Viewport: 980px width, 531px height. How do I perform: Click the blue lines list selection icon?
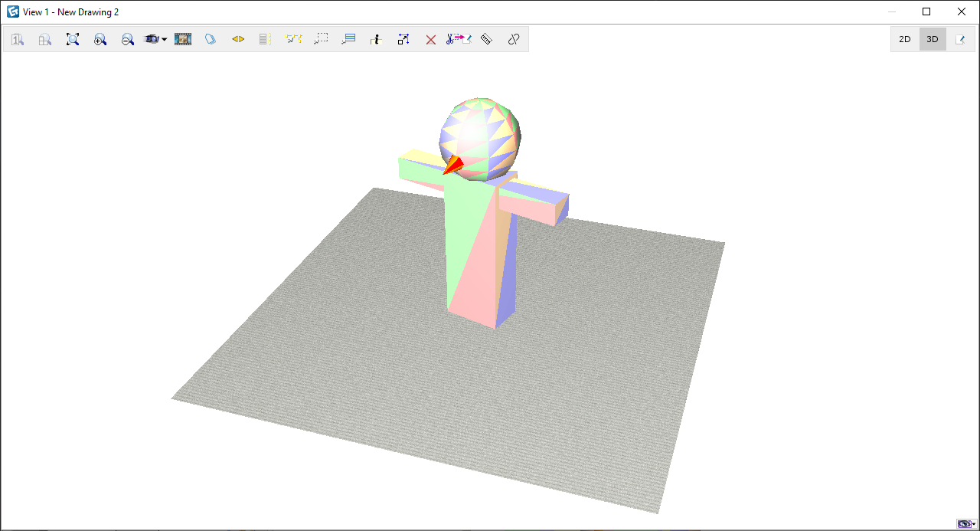(x=348, y=39)
